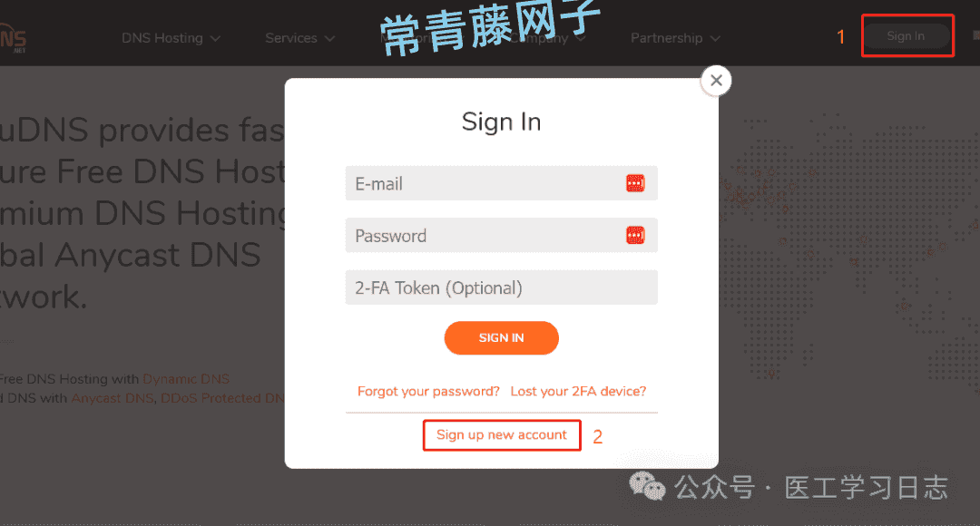Open Forgot your password link
The image size is (980, 526).
[x=428, y=391]
